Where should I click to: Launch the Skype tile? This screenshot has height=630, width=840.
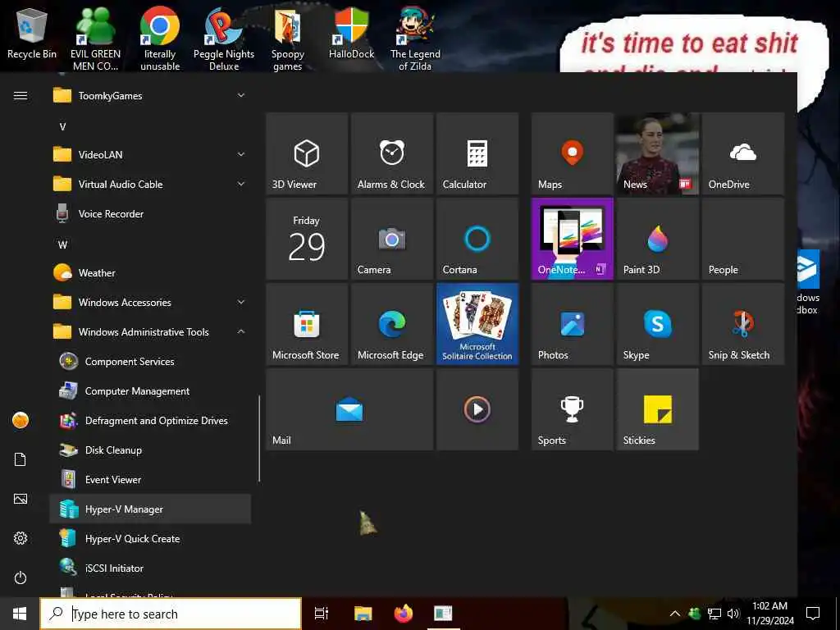click(657, 324)
